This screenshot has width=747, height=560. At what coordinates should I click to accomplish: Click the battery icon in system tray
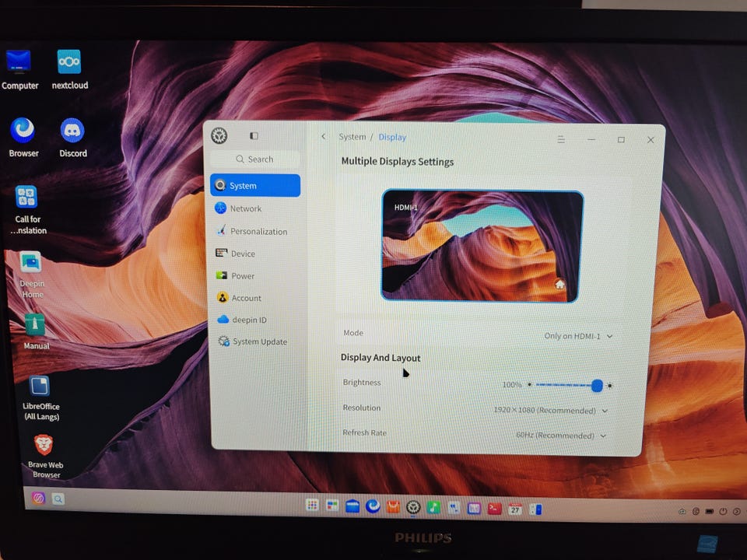[710, 512]
